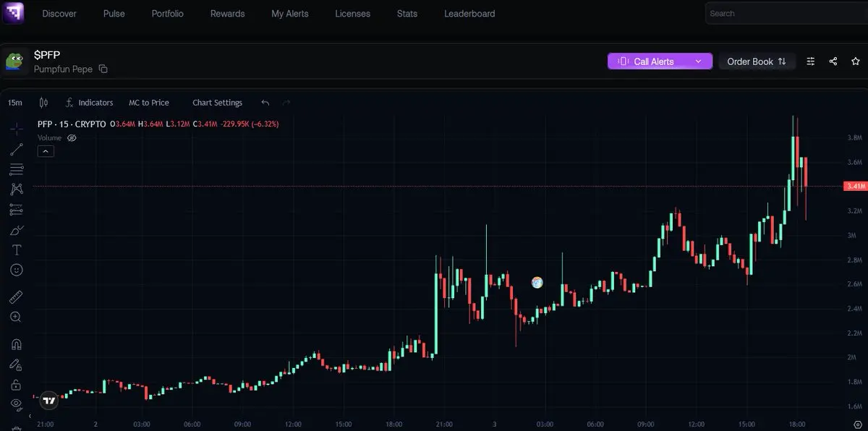Viewport: 868px width, 431px height.
Task: Click the chart event marker bubble
Action: click(537, 282)
